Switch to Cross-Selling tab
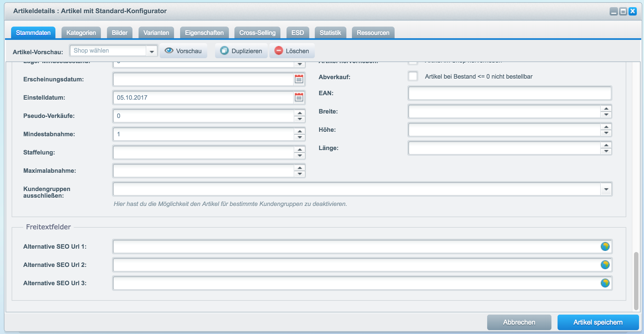Screen dimensions: 644x334 pyautogui.click(x=257, y=33)
